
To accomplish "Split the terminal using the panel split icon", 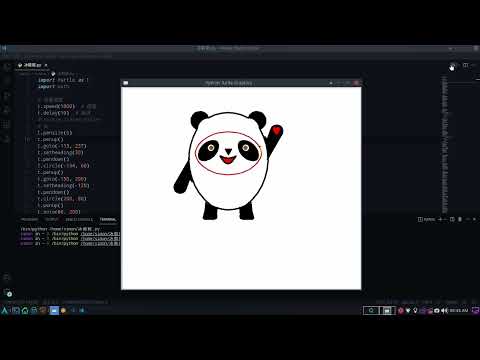I will [452, 219].
